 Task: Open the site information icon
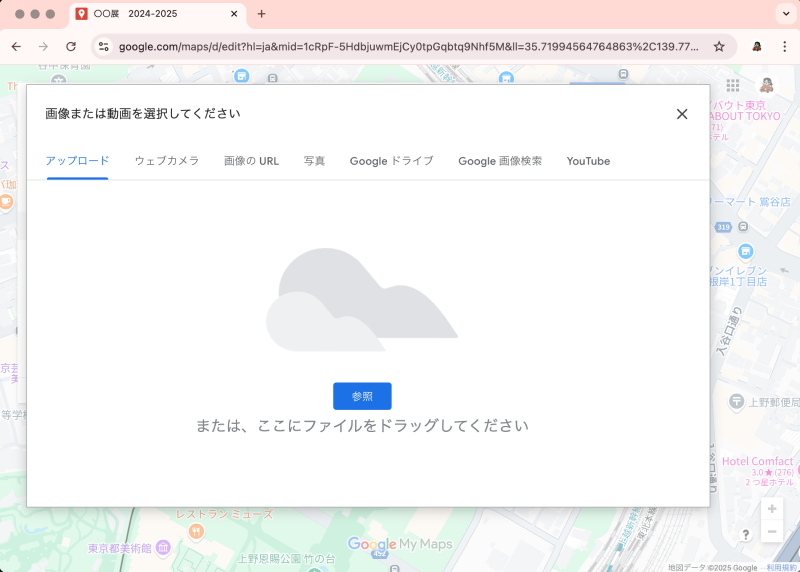pyautogui.click(x=104, y=46)
